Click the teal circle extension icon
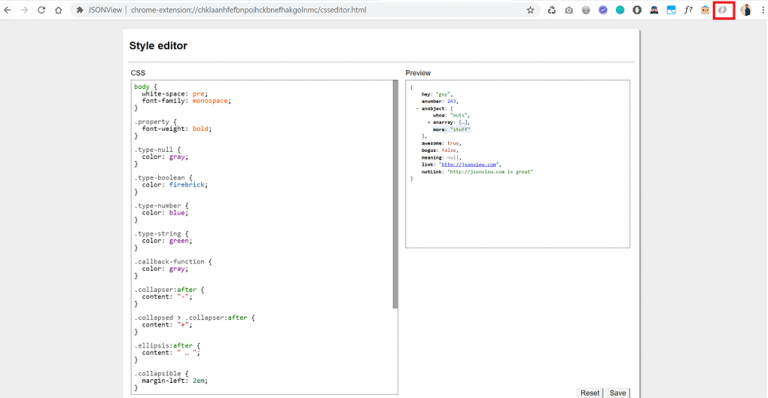This screenshot has height=398, width=768. pos(620,10)
